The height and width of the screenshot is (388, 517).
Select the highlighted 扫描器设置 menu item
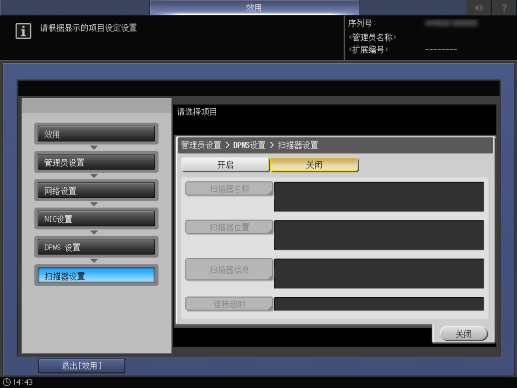coord(96,276)
